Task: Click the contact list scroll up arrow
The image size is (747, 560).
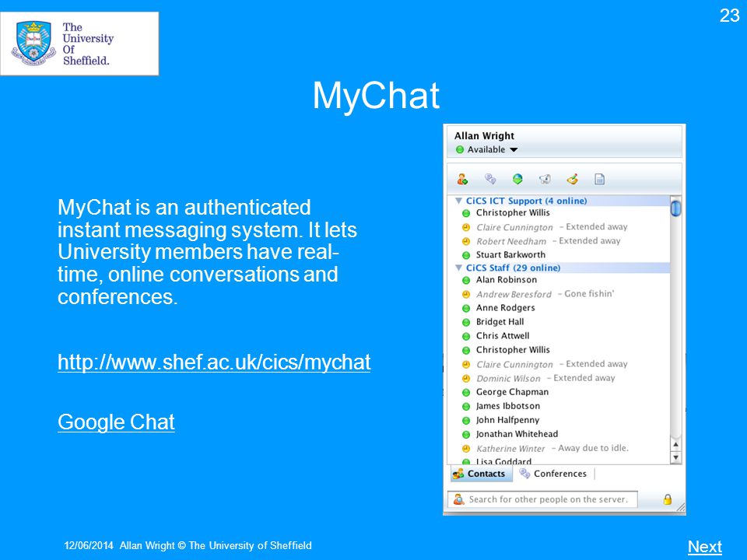Action: (x=675, y=444)
